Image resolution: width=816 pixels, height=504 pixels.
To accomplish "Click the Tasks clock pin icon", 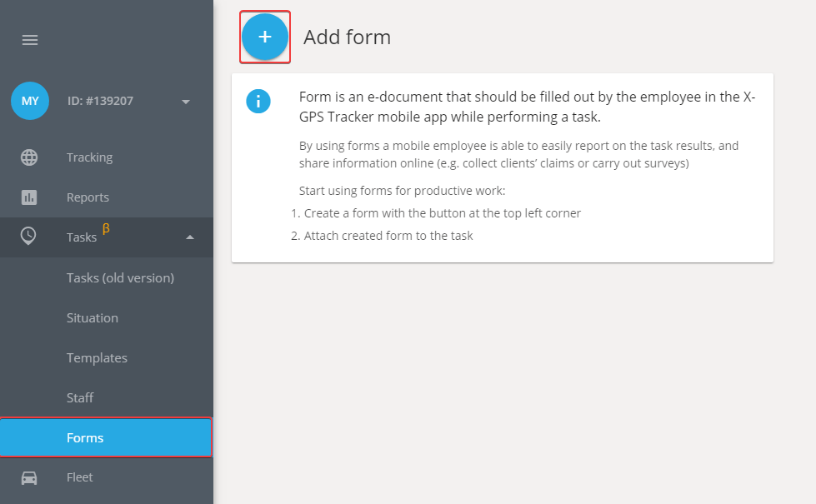I will click(x=28, y=236).
